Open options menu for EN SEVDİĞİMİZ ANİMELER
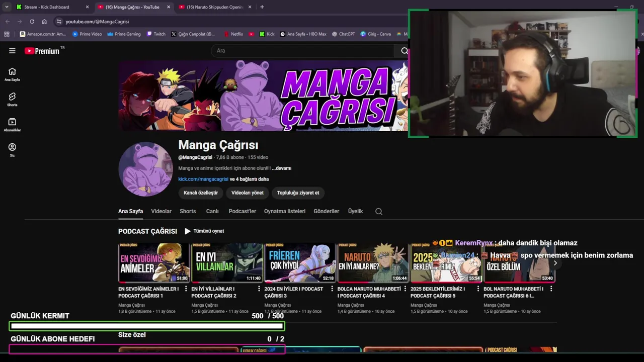This screenshot has width=644, height=362. [186, 289]
